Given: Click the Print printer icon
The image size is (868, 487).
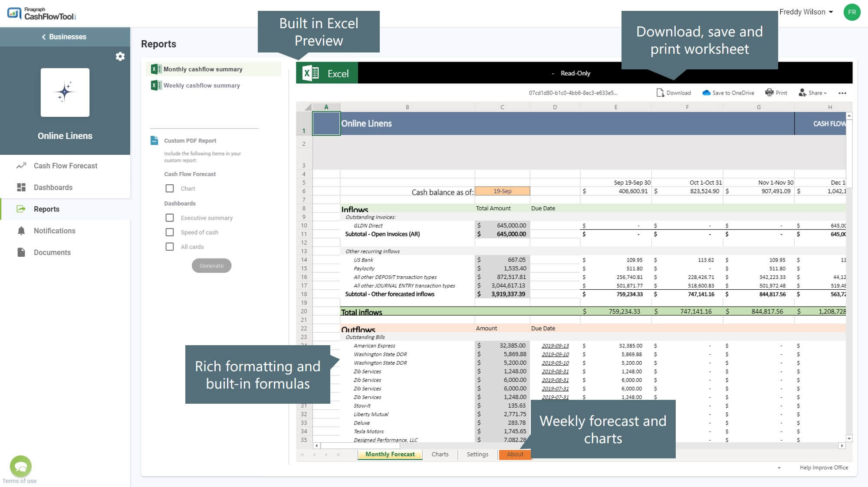Looking at the screenshot, I should click(x=769, y=93).
